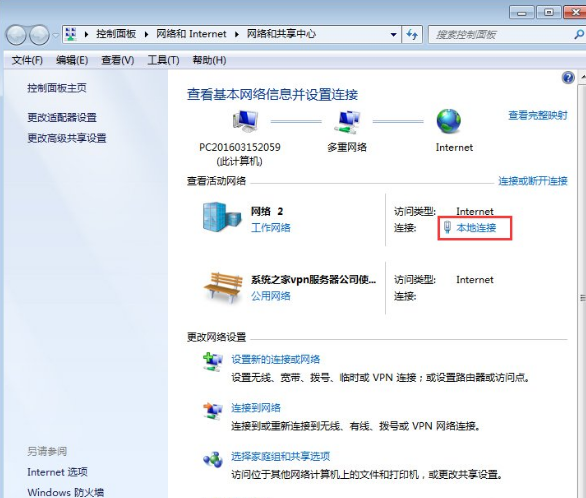Change network type via 工作网络 link
The height and width of the screenshot is (498, 586).
pos(271,228)
